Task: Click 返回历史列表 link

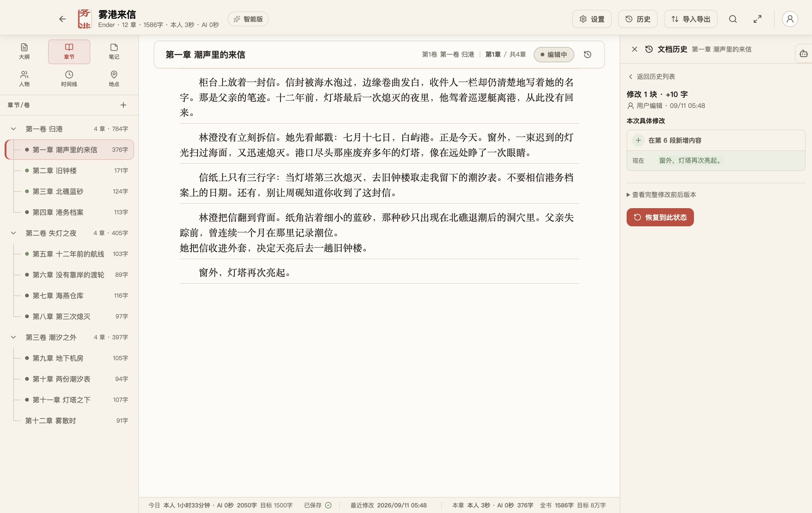Action: click(x=652, y=77)
